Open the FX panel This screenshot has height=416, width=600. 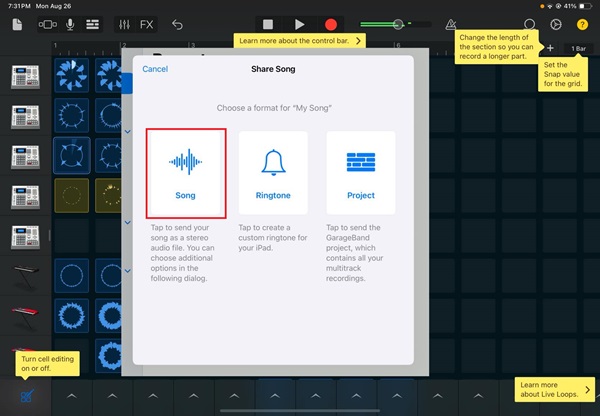(x=147, y=23)
